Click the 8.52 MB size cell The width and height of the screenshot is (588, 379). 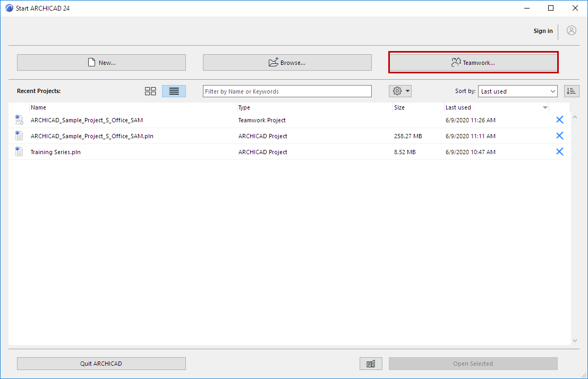click(x=405, y=152)
